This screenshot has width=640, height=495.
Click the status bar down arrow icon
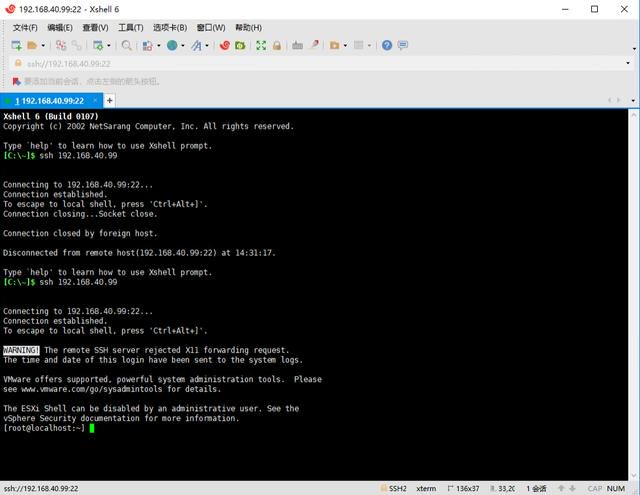pos(572,488)
